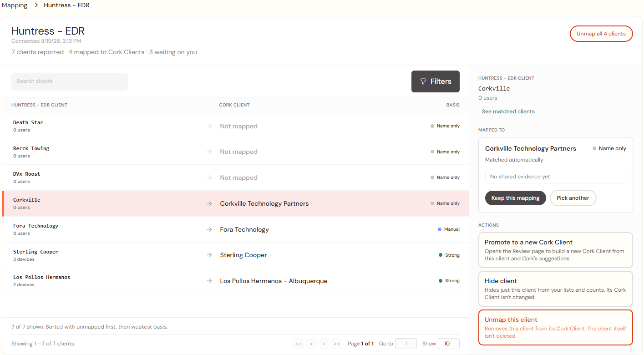Click the green Strong dot for Los Pollos Hermanos
The height and width of the screenshot is (355, 644).
click(x=440, y=281)
